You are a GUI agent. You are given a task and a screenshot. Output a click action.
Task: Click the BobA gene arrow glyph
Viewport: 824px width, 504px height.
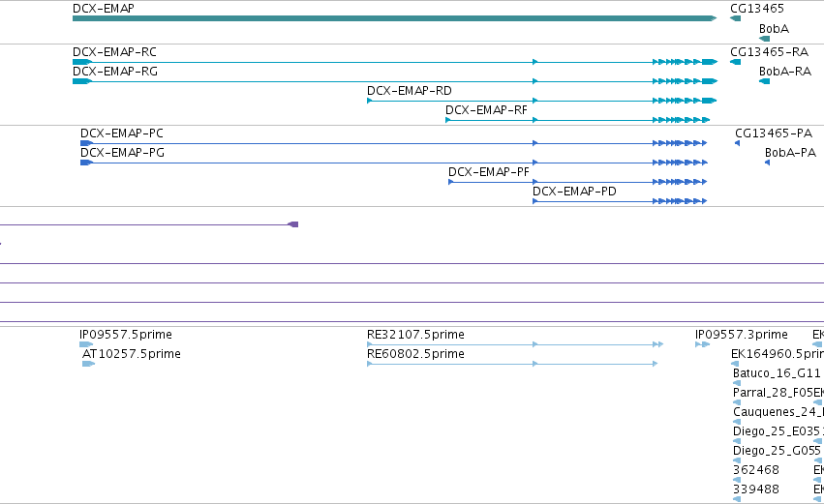(x=765, y=39)
